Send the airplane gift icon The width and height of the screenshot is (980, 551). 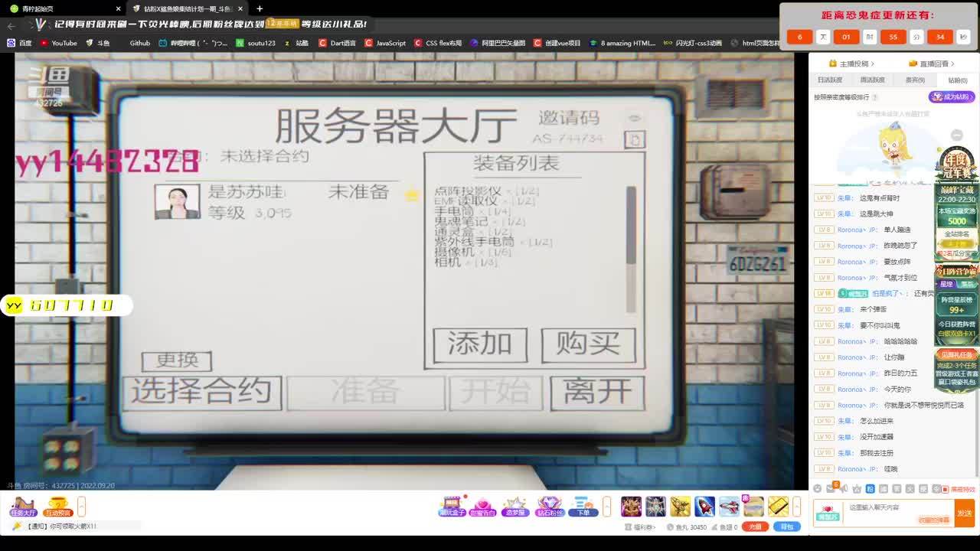729,507
